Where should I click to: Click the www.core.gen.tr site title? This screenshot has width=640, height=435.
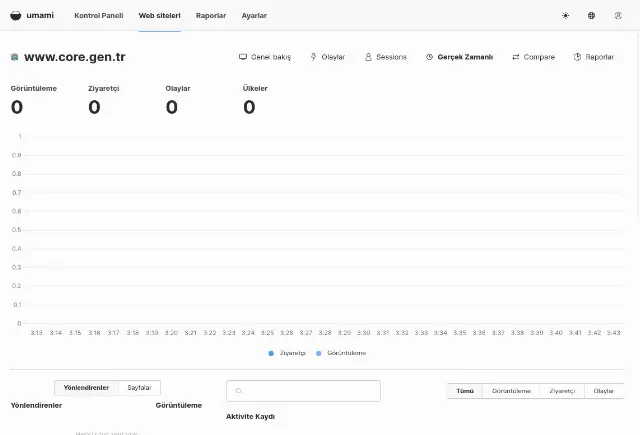75,57
